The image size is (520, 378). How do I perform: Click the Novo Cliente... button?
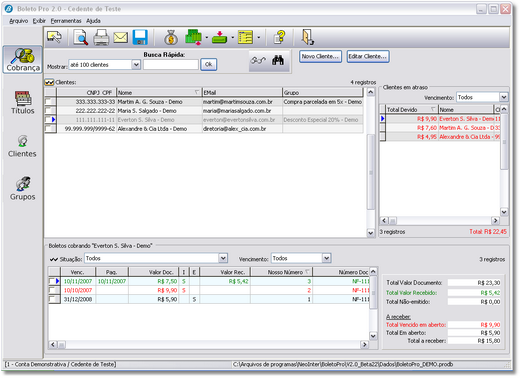pyautogui.click(x=320, y=56)
